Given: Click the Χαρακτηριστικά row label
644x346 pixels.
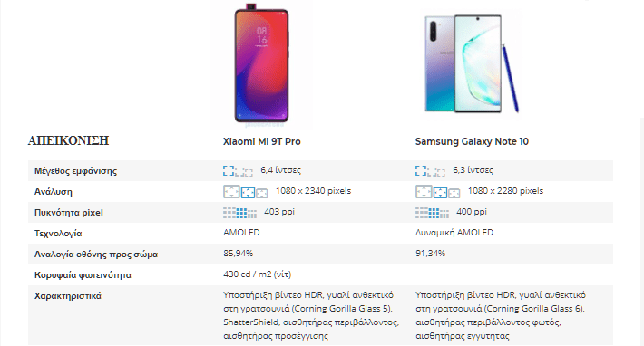Looking at the screenshot, I should point(68,296).
